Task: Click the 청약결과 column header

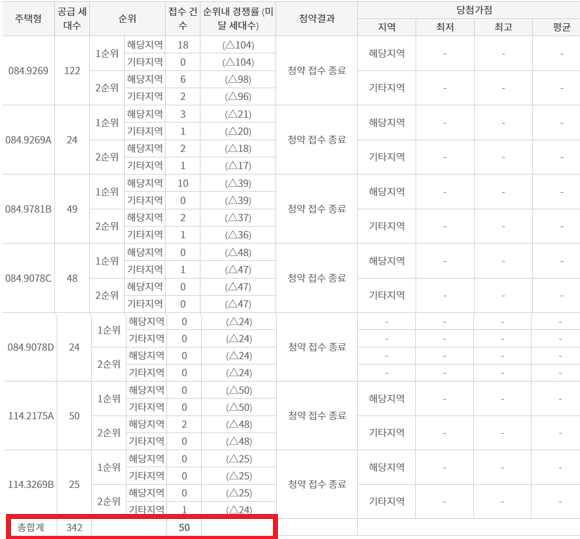Action: point(317,18)
